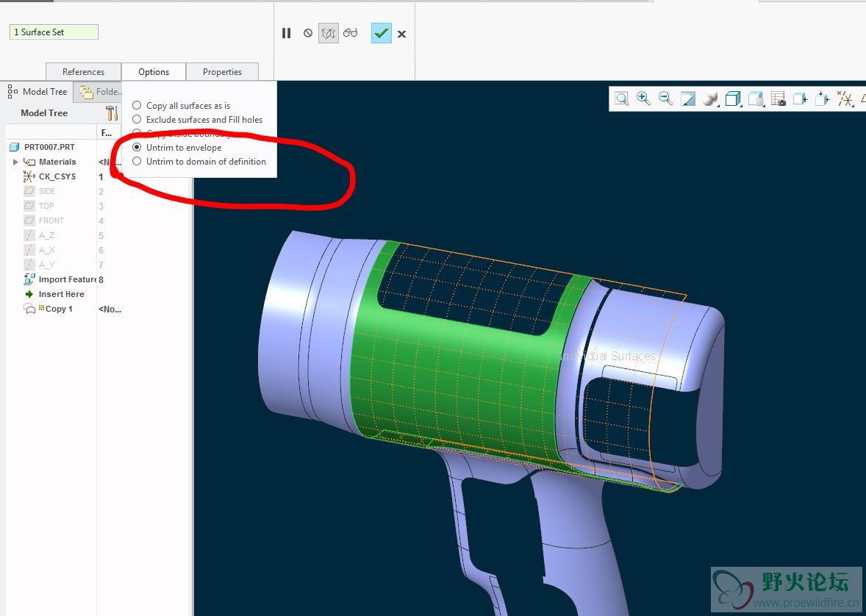The image size is (866, 616).
Task: Click the Folder browser panel tab
Action: tap(101, 92)
